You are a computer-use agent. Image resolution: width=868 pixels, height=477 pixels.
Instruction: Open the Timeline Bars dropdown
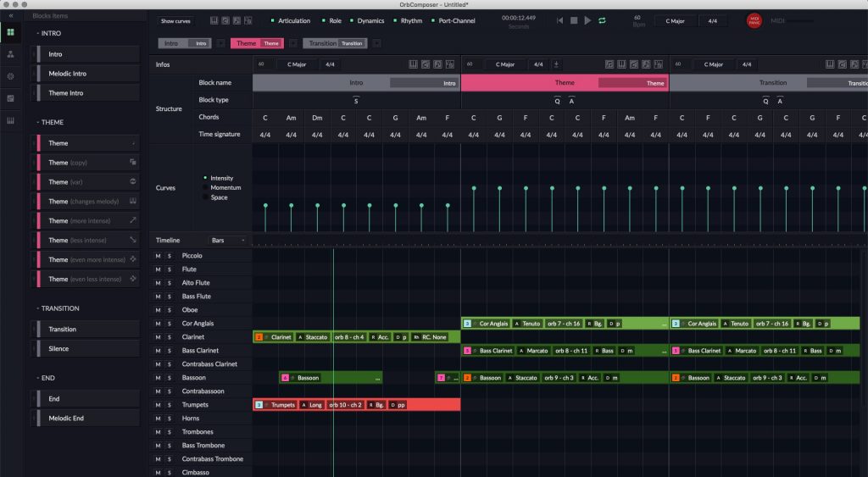(x=227, y=240)
